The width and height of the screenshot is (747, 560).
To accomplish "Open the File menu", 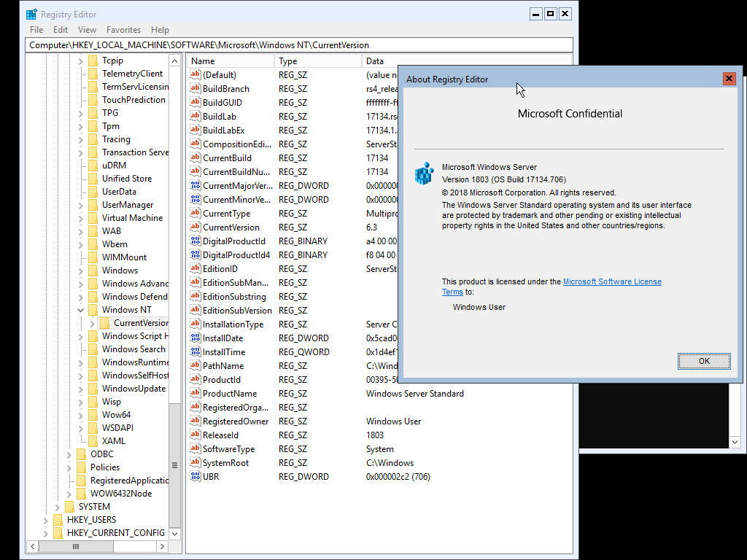I will point(36,29).
